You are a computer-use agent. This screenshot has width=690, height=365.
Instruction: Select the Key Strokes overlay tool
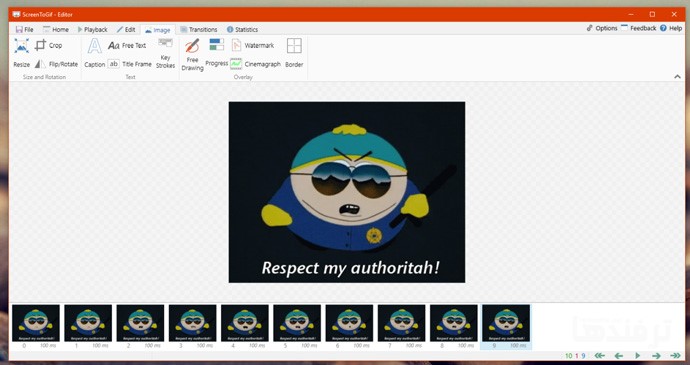point(165,54)
